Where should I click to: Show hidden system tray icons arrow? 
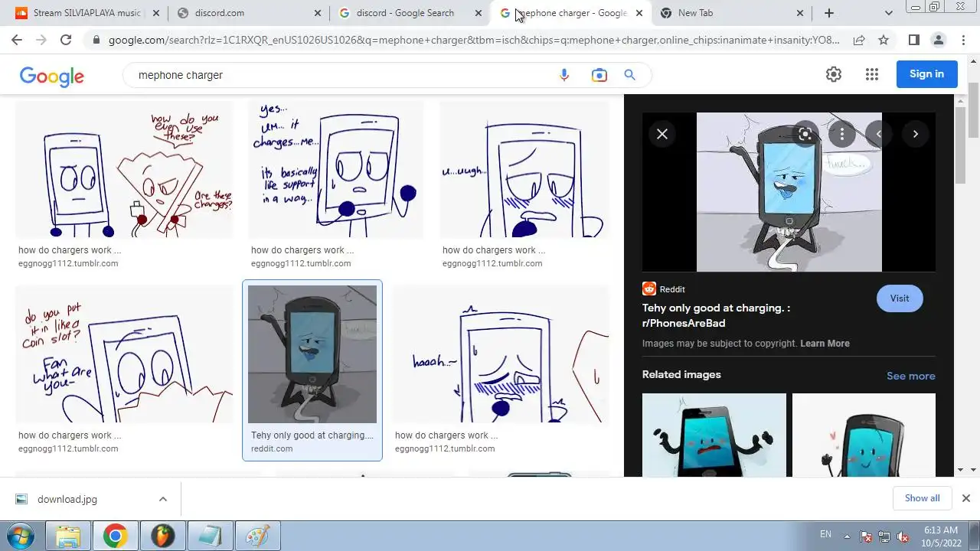847,536
